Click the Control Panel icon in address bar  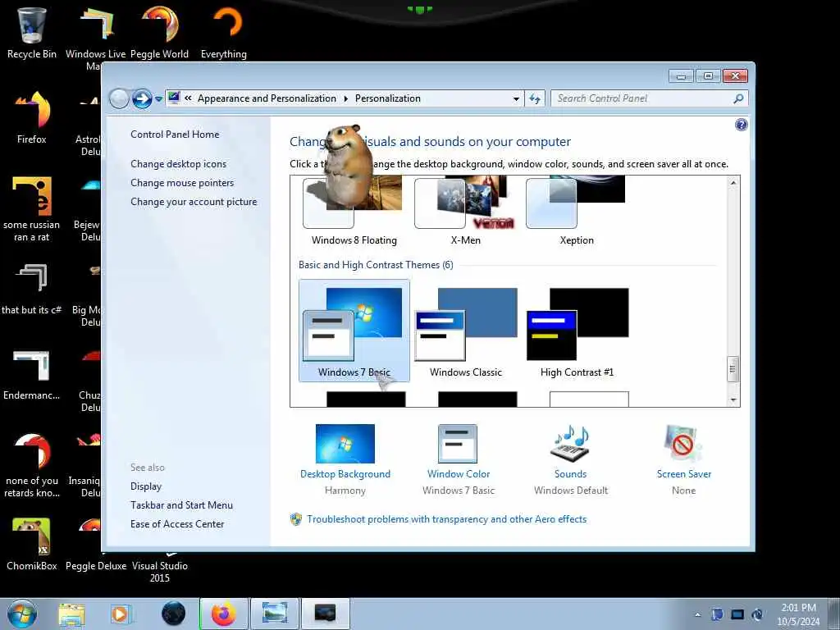click(174, 98)
